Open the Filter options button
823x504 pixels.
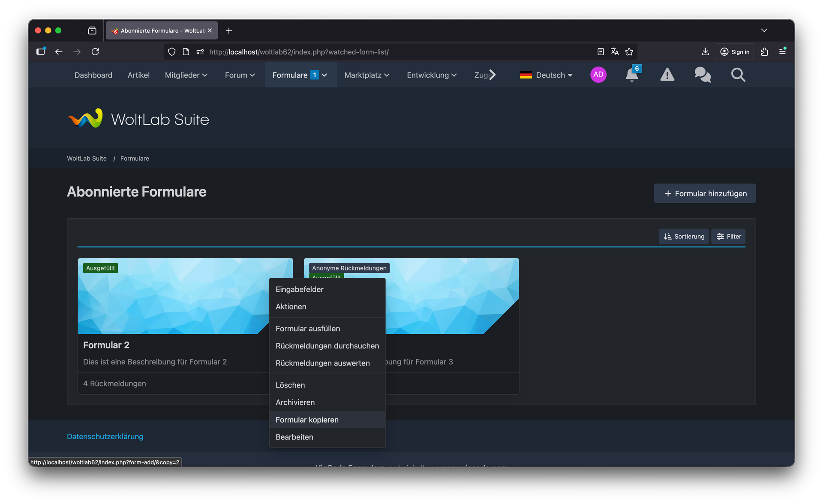pos(728,237)
